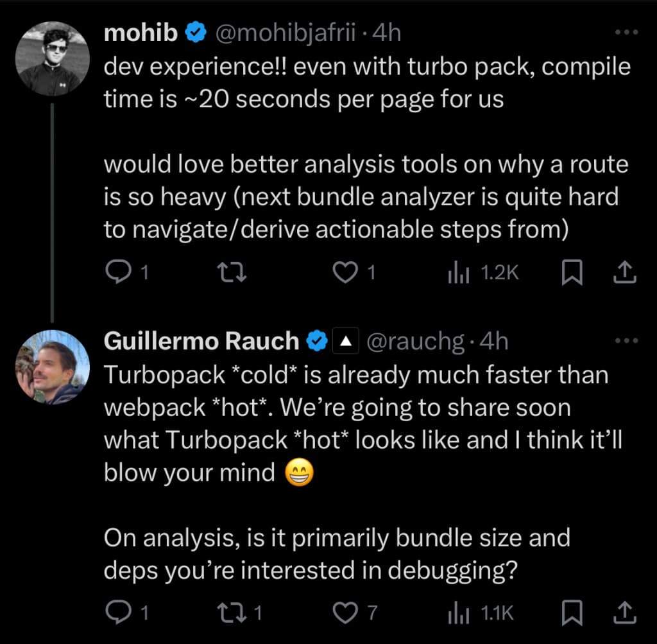Click Guillermo Rauch's verified checkmark badge
Viewport: 657px width, 644px height.
[x=315, y=341]
